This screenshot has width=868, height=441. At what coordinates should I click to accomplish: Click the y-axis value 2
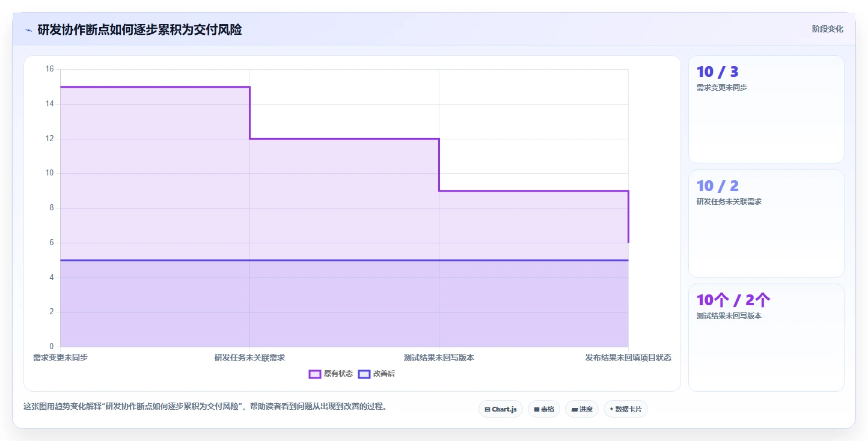tap(51, 312)
